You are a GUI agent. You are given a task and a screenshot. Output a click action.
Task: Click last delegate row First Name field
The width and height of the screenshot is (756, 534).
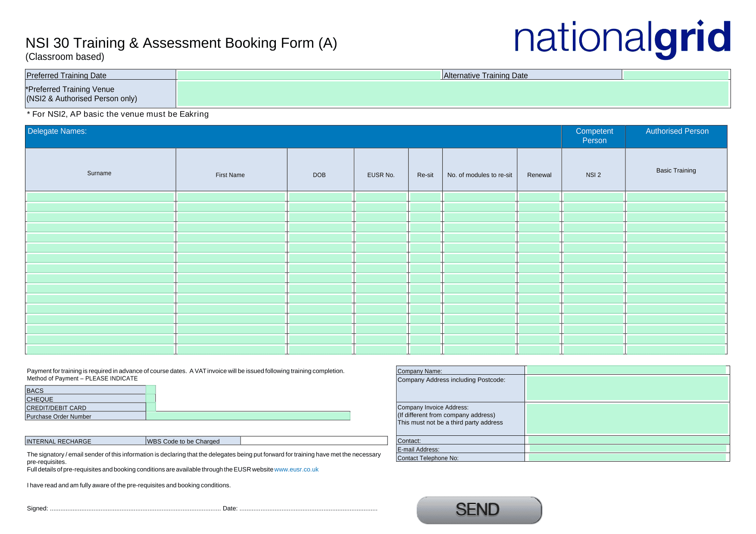(231, 350)
